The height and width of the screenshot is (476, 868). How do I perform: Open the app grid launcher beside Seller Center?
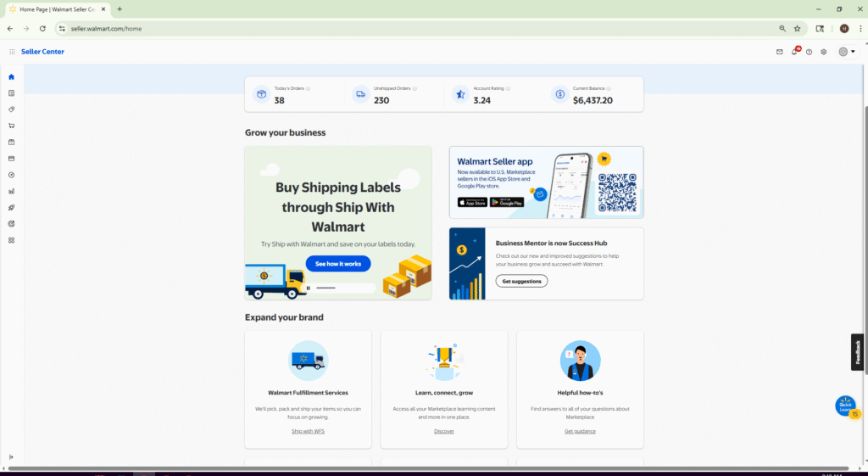point(12,52)
